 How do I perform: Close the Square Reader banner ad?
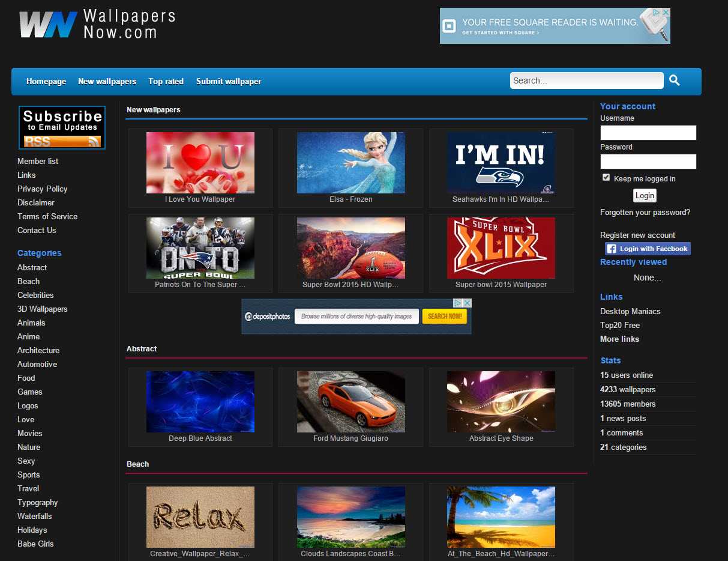tap(665, 13)
